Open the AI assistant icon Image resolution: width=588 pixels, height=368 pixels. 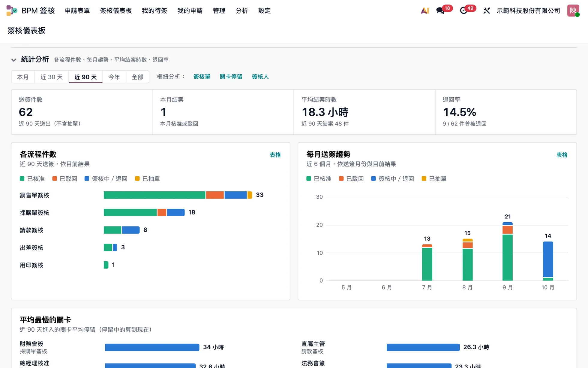coord(425,11)
